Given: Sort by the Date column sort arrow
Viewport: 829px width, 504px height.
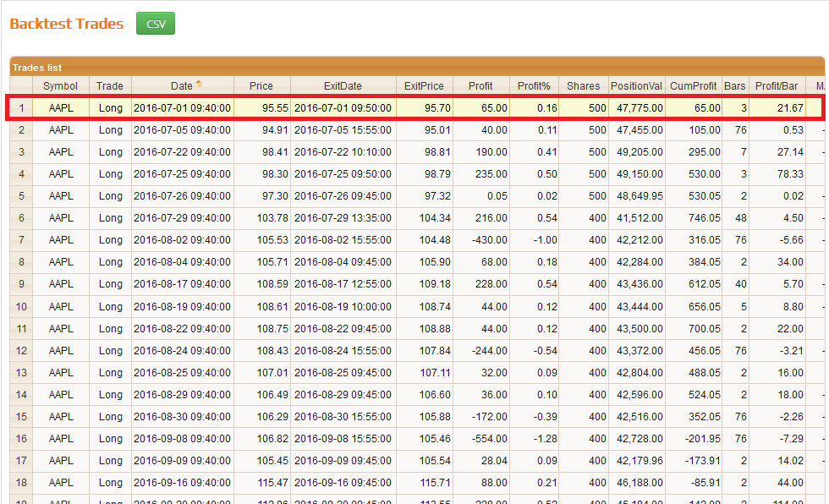Looking at the screenshot, I should pos(199,84).
